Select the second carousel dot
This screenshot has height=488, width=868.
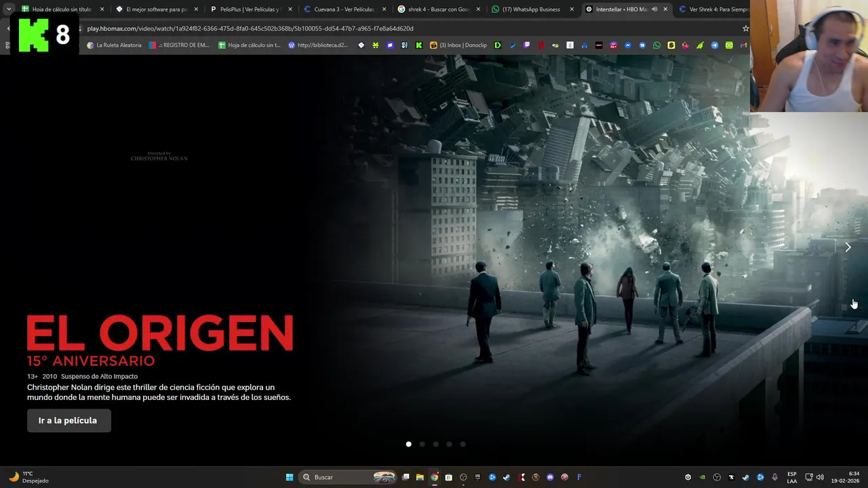(x=422, y=444)
